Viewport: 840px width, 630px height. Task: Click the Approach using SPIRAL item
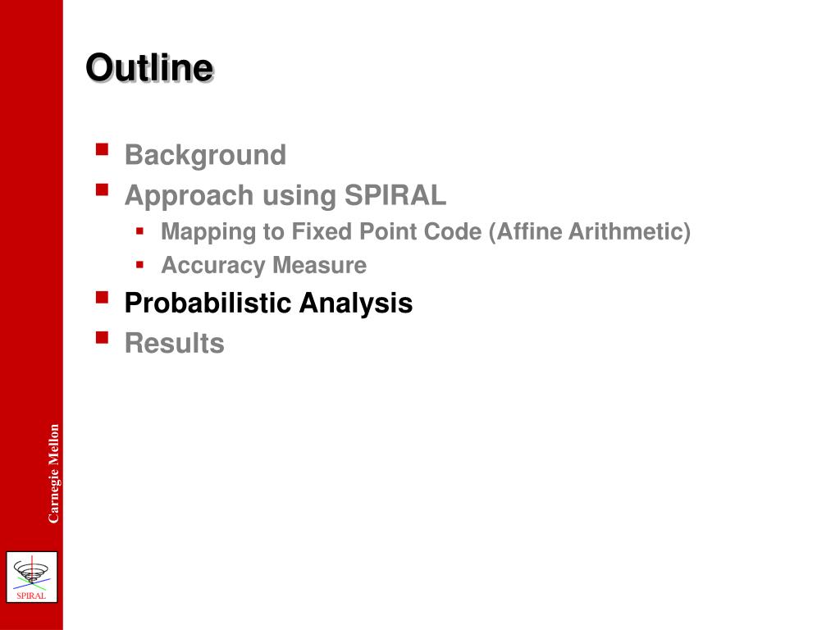point(285,195)
